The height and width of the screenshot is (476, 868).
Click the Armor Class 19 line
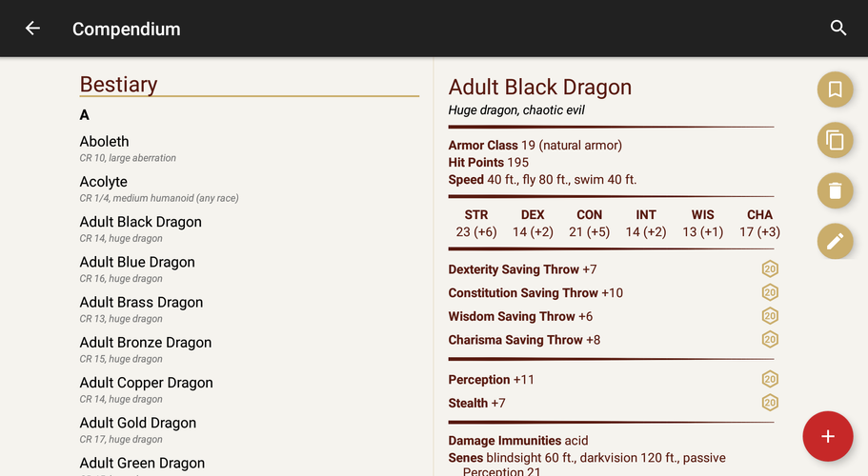point(535,146)
